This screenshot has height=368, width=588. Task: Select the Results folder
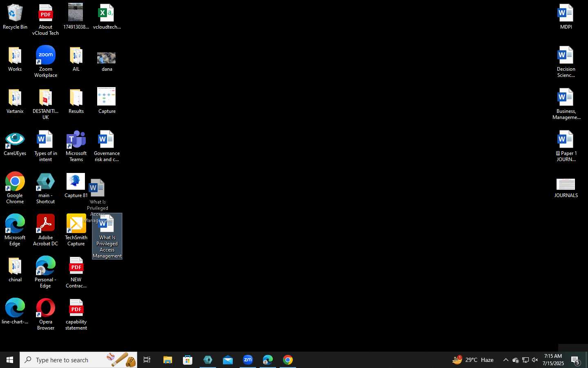click(76, 102)
